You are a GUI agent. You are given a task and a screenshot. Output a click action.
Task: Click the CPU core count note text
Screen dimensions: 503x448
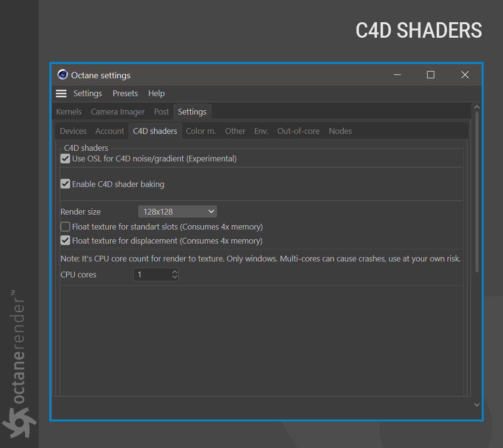(x=261, y=259)
